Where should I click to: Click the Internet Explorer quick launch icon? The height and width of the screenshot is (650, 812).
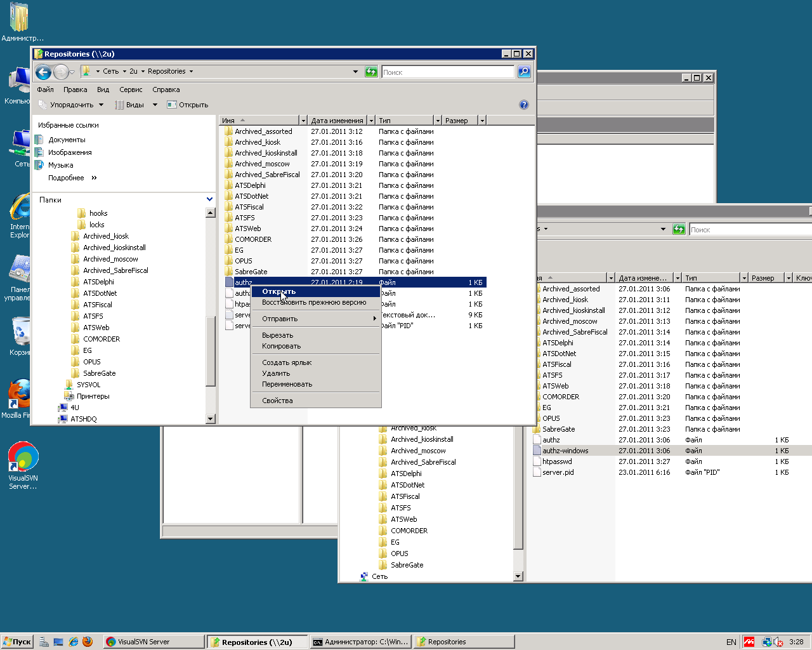[74, 642]
